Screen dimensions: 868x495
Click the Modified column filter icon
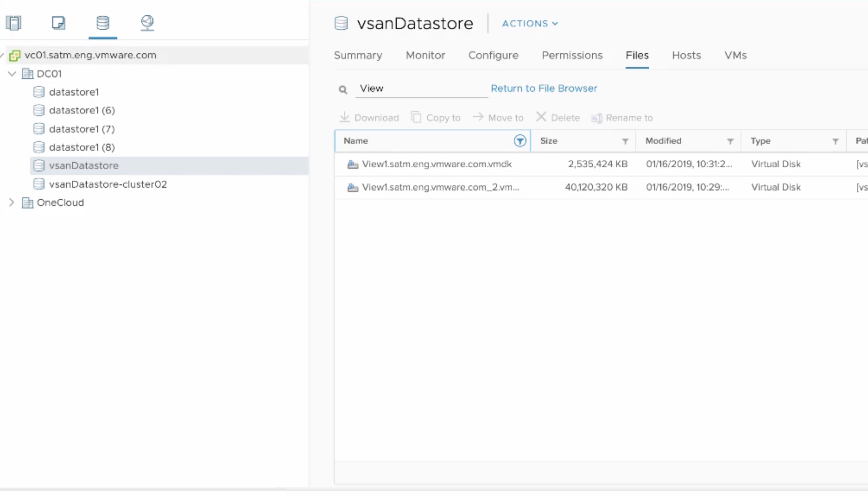coord(730,142)
